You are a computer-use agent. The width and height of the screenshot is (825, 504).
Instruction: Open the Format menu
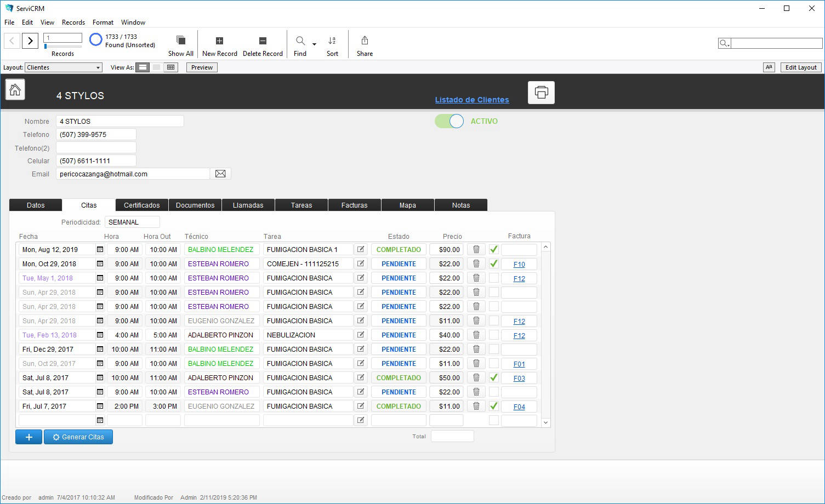tap(103, 22)
